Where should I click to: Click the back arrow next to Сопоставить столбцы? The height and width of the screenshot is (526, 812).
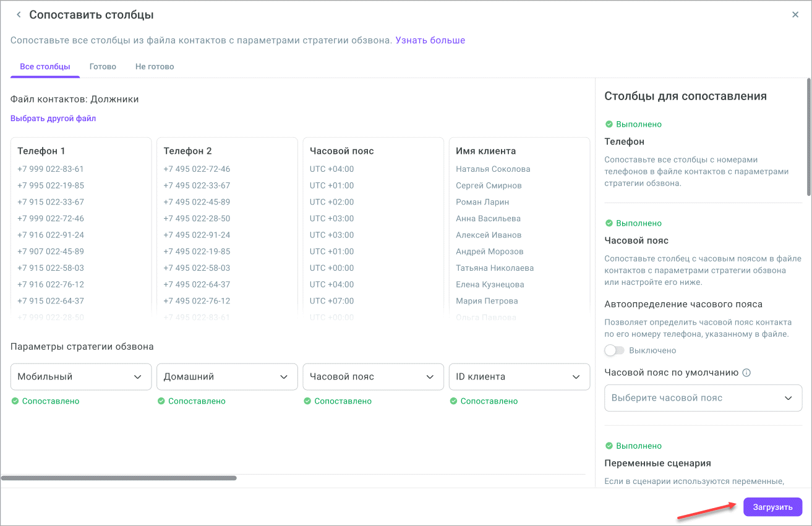pyautogui.click(x=19, y=15)
